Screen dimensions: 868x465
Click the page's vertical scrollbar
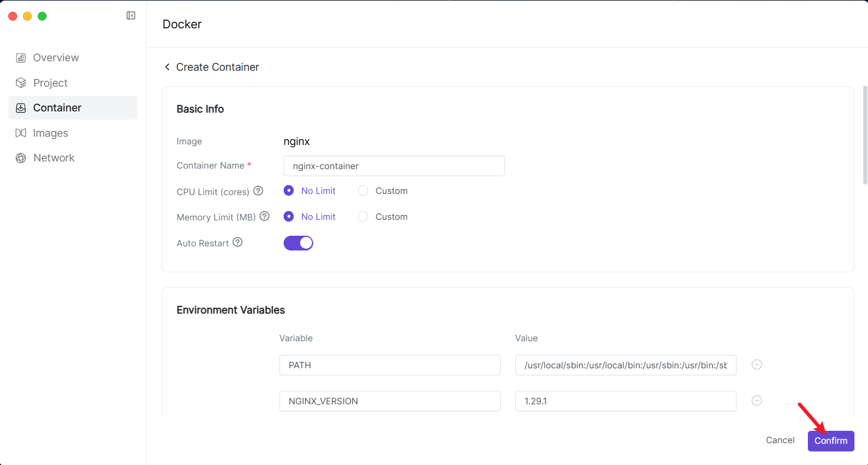(x=865, y=136)
